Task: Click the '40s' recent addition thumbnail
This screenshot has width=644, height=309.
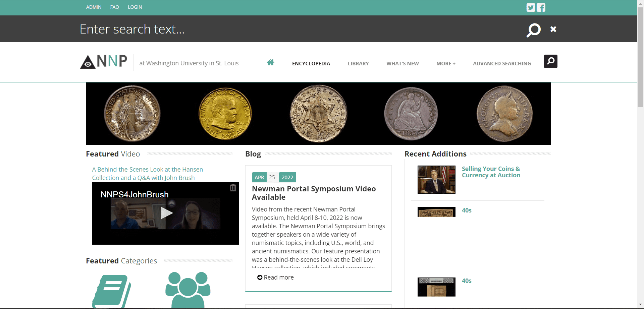Action: point(436,212)
